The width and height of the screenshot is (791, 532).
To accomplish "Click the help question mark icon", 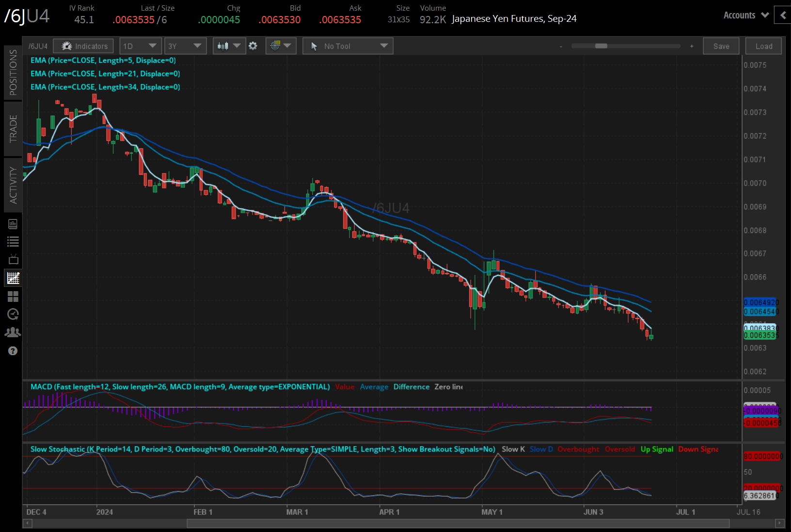I will (13, 351).
